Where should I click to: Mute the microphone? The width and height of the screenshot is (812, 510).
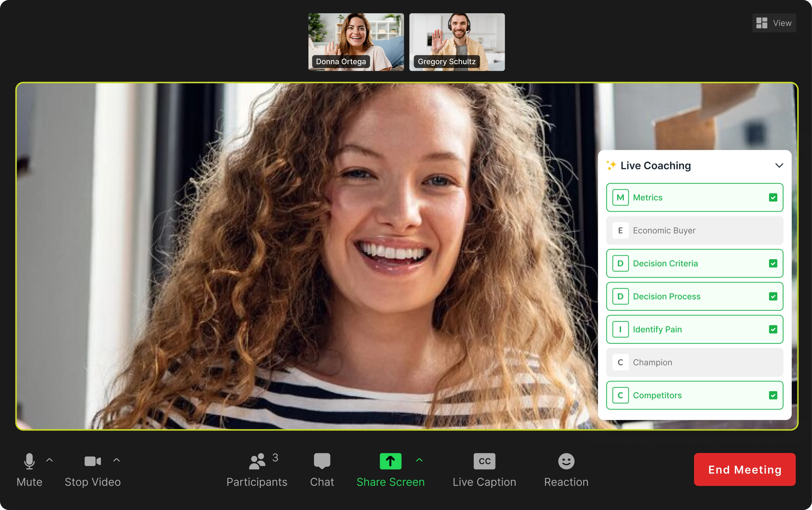tap(29, 461)
